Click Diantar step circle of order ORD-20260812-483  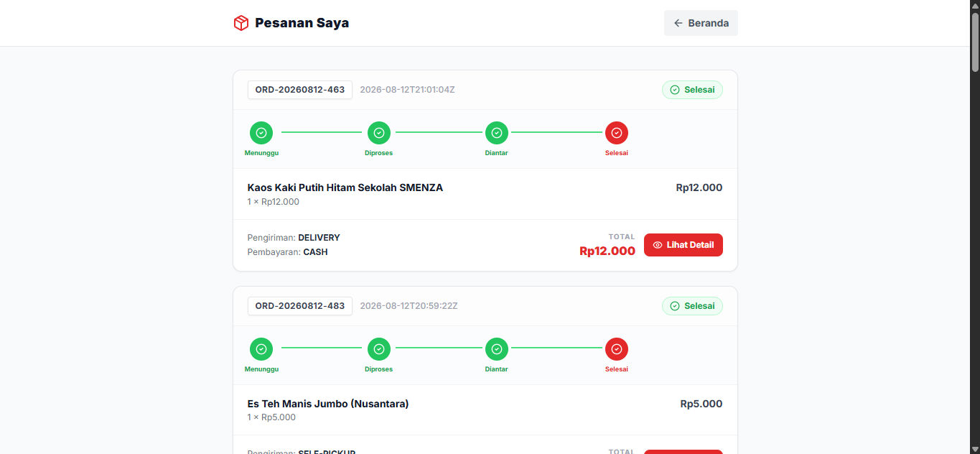tap(497, 349)
